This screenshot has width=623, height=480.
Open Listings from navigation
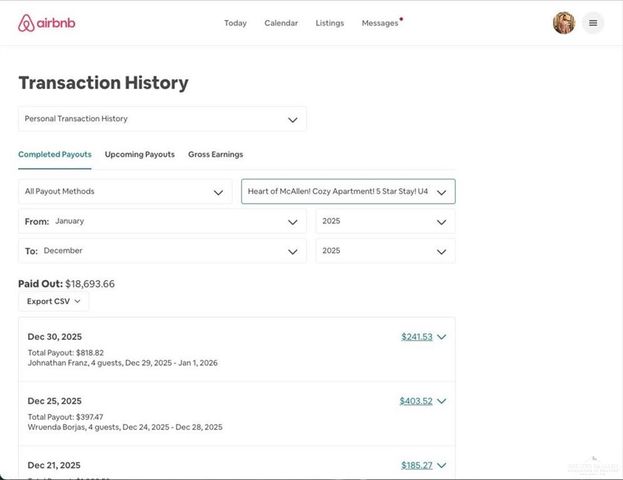[329, 23]
